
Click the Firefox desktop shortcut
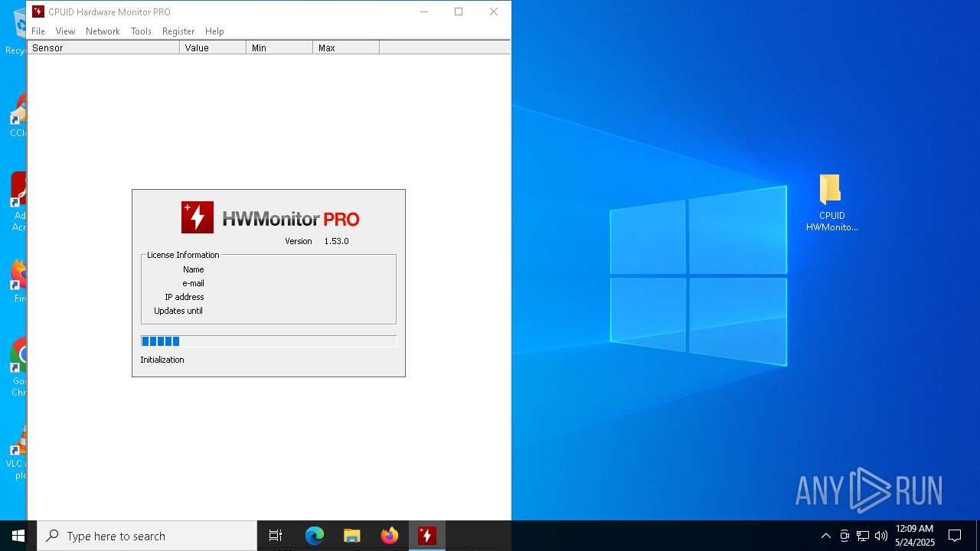[x=19, y=281]
